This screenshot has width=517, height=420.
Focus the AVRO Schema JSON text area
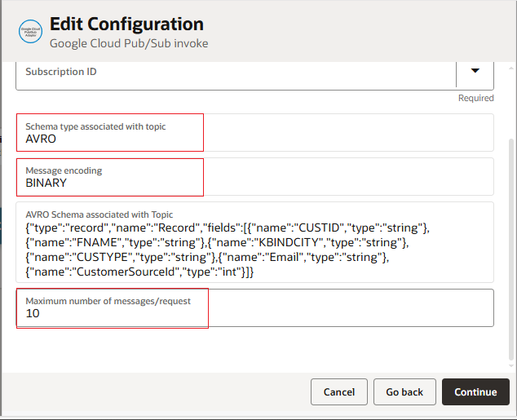254,245
